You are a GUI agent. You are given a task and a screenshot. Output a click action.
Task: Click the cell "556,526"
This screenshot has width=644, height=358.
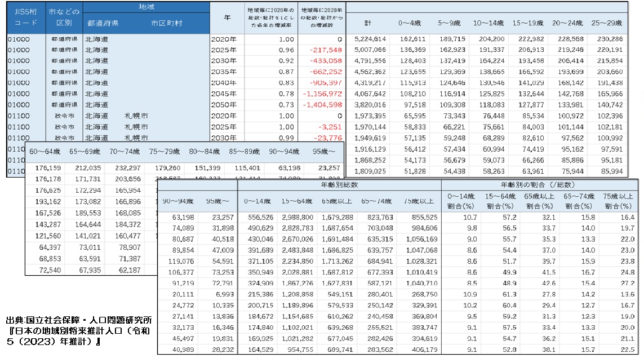tap(260, 217)
